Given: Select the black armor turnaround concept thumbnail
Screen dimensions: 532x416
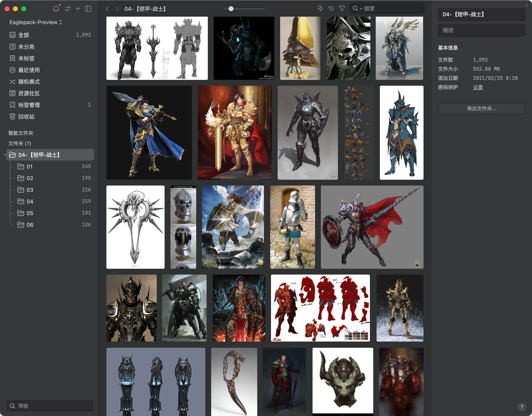Looking at the screenshot, I should pyautogui.click(x=157, y=48).
